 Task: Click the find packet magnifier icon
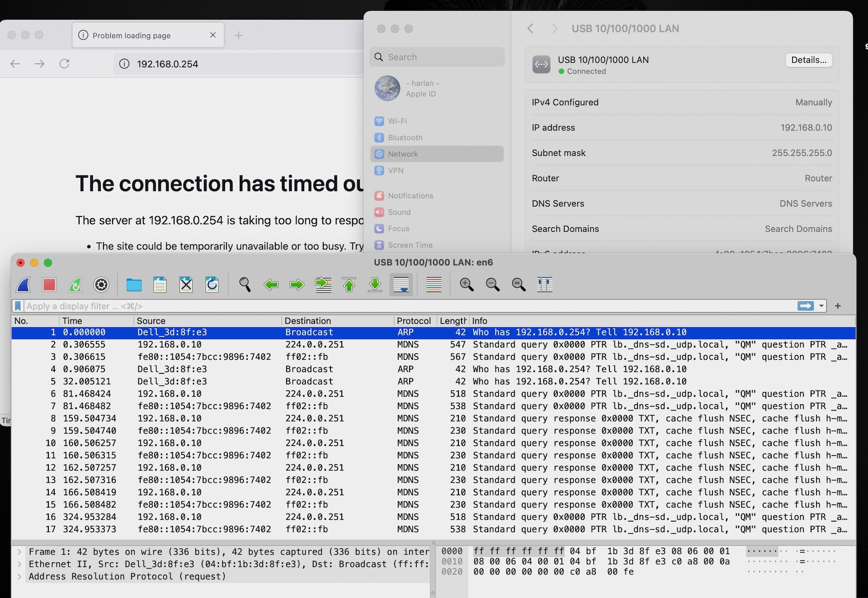[x=245, y=285]
